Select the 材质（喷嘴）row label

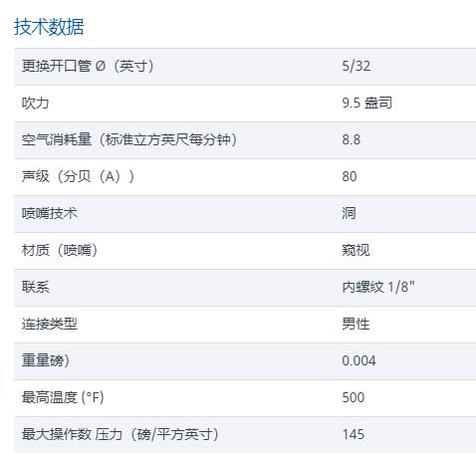(x=60, y=250)
